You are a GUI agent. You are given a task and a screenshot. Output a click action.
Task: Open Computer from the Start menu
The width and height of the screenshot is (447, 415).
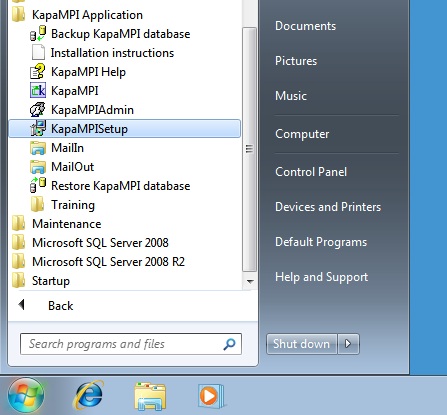(302, 134)
